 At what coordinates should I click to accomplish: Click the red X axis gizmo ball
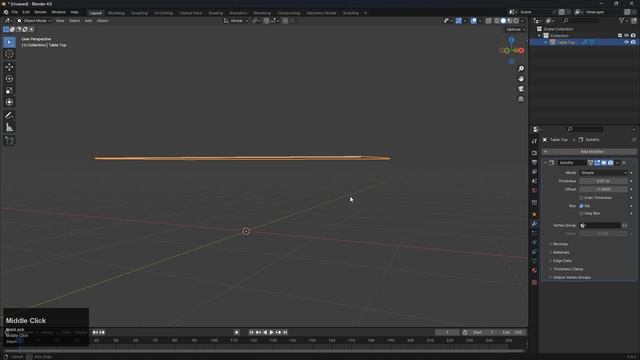[x=521, y=51]
